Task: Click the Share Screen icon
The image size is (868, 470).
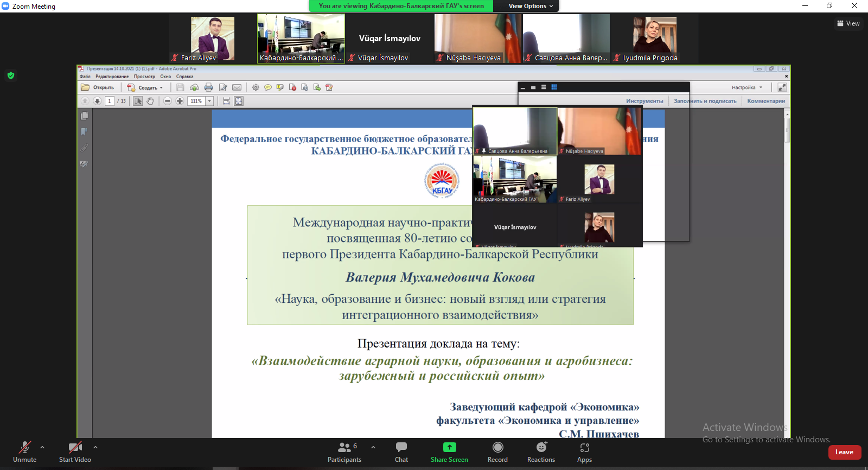Action: pos(449,447)
